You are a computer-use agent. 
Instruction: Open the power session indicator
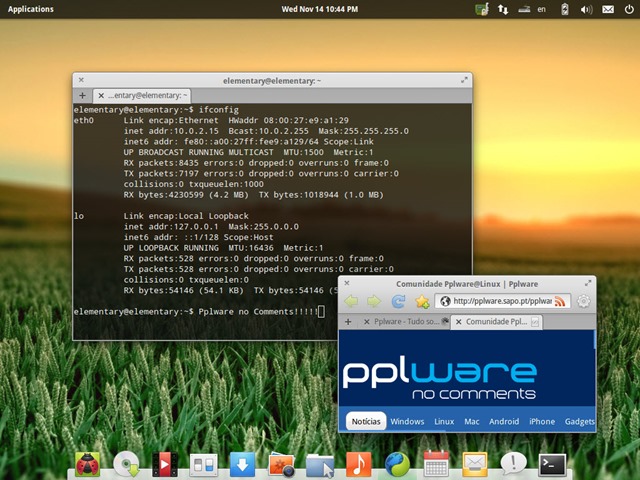(629, 9)
